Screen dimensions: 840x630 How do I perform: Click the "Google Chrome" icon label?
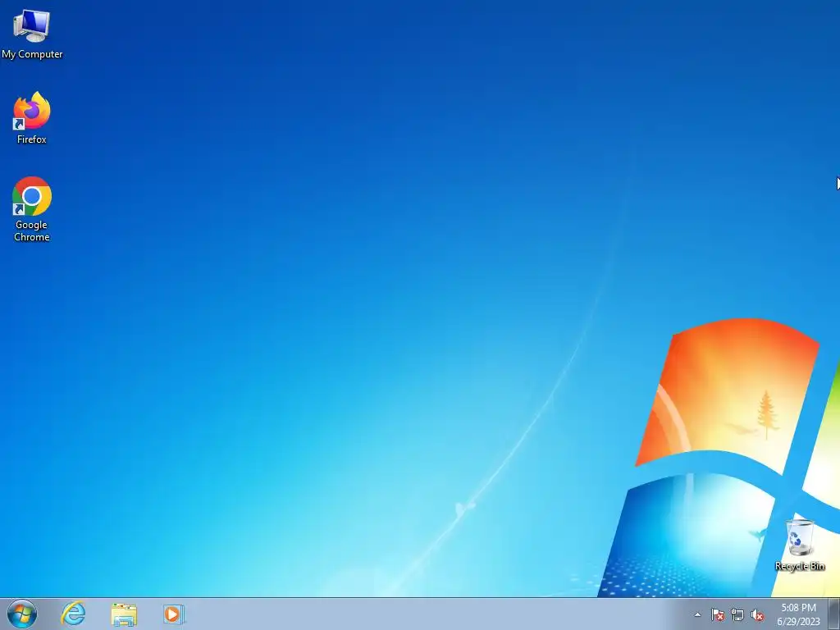(32, 231)
